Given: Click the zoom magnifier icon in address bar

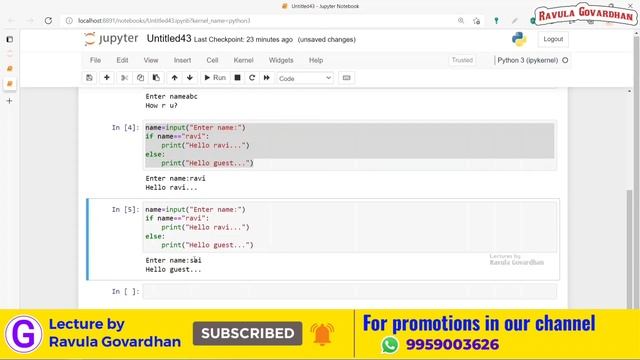Looking at the screenshot, I should (x=461, y=20).
